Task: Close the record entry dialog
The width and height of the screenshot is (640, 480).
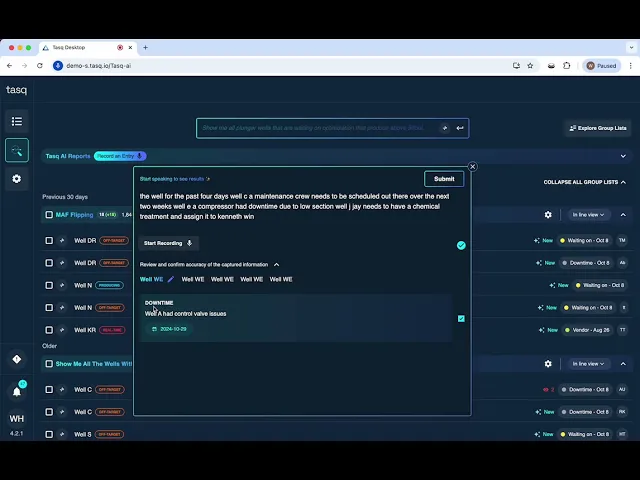Action: (x=473, y=167)
